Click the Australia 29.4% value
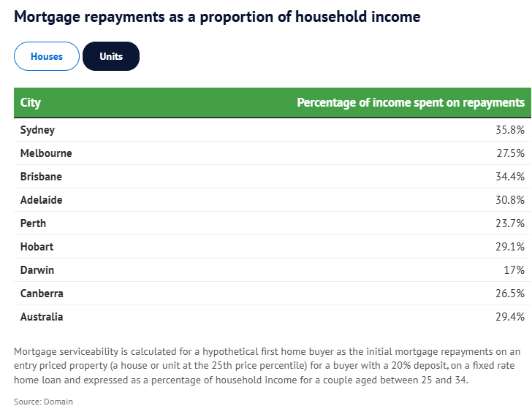The image size is (532, 406). 510,317
